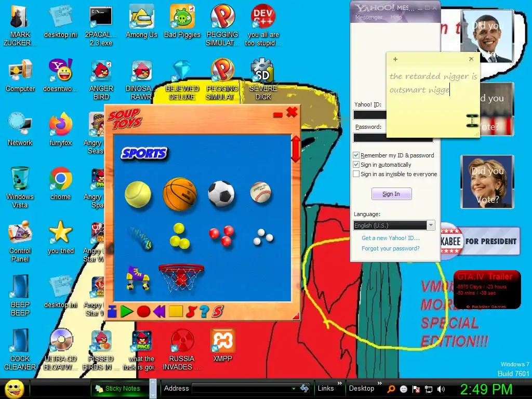Enable Sign in as invisible to everyone
Image resolution: width=532 pixels, height=399 pixels.
[x=356, y=174]
